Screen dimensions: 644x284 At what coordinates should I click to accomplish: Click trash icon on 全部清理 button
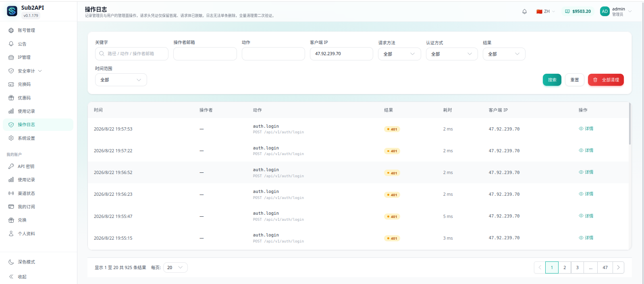click(595, 80)
